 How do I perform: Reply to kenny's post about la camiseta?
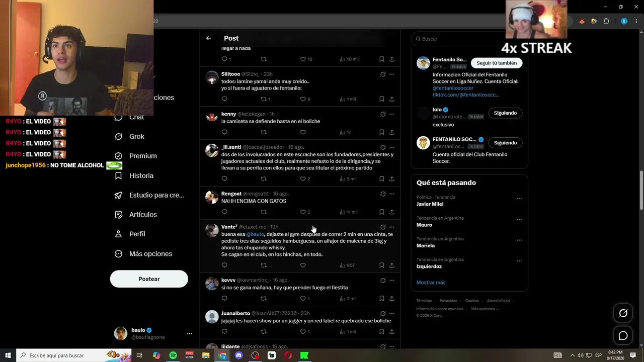coord(224,132)
